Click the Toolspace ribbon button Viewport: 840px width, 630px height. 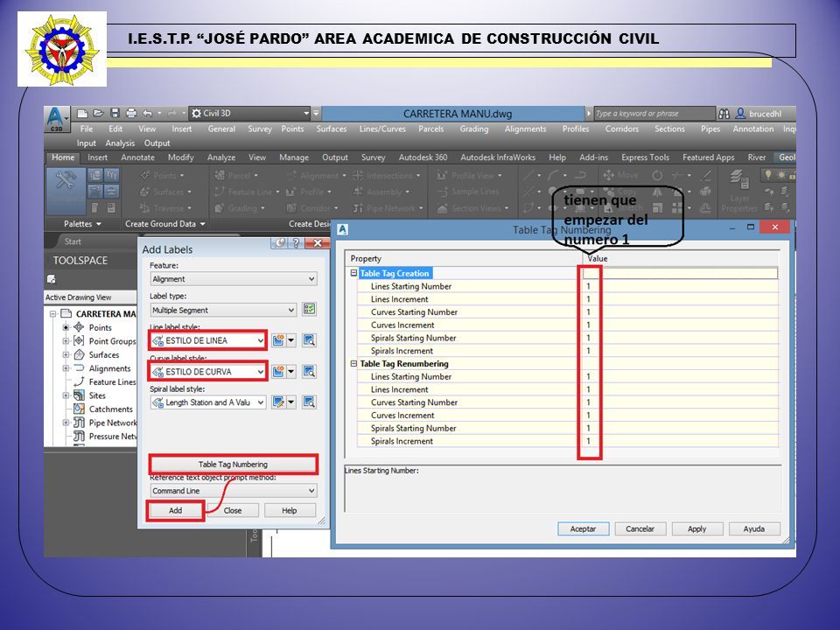click(x=66, y=192)
